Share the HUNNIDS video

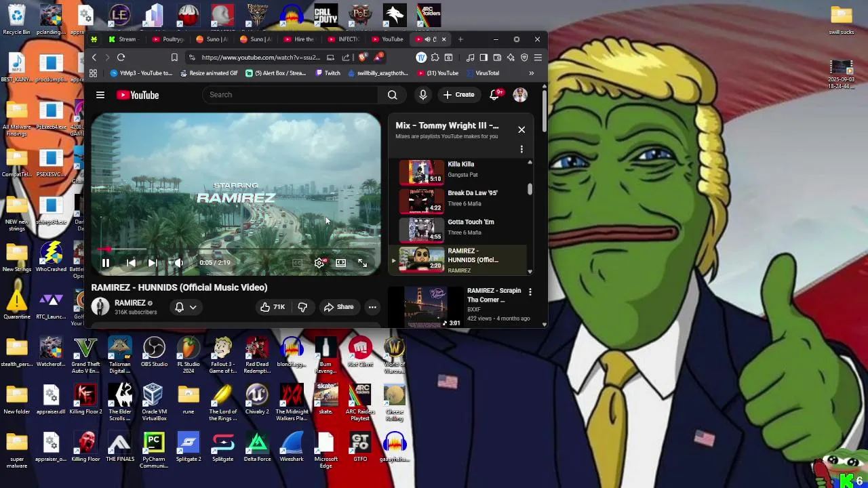tap(338, 307)
